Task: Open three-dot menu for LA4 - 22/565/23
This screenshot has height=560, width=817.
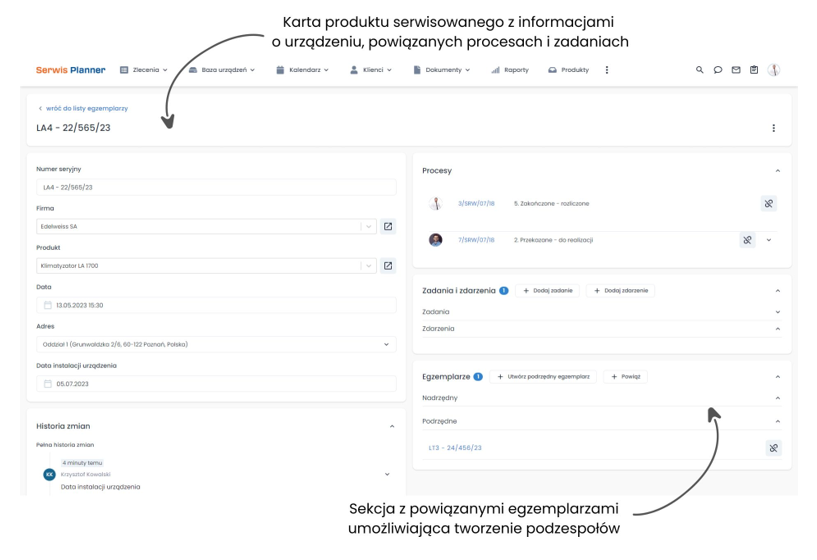Action: tap(774, 128)
